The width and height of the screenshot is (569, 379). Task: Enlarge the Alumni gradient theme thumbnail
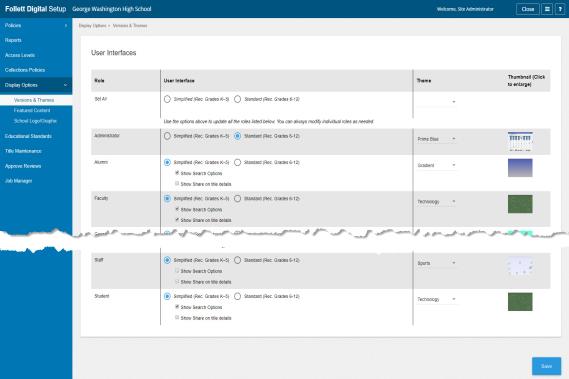520,168
